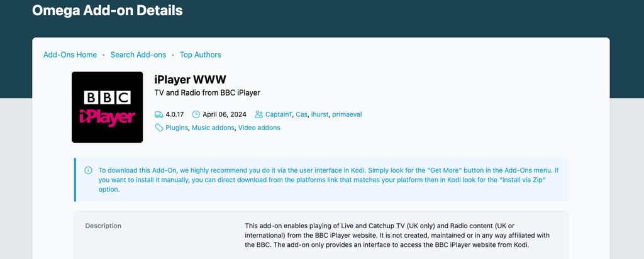Open author CaptainT's page

279,114
